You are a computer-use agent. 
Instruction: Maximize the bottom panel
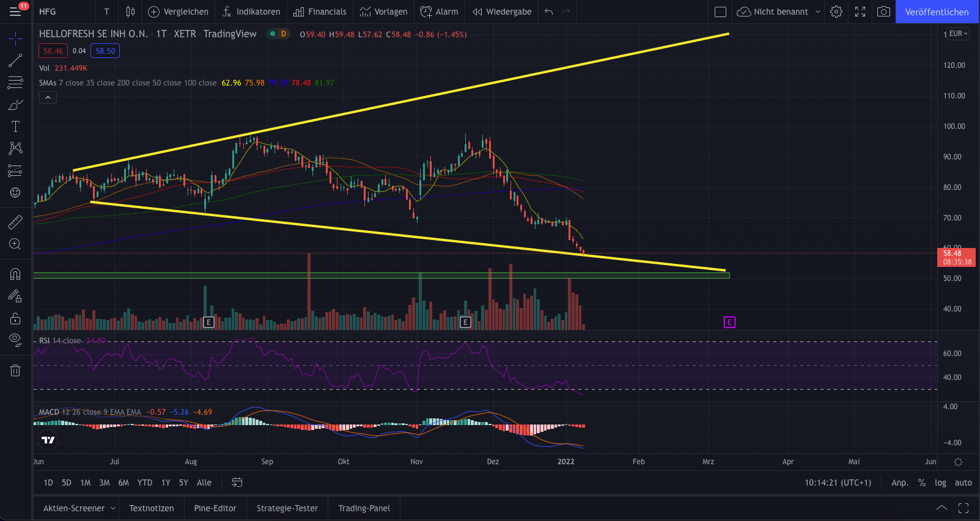point(963,508)
